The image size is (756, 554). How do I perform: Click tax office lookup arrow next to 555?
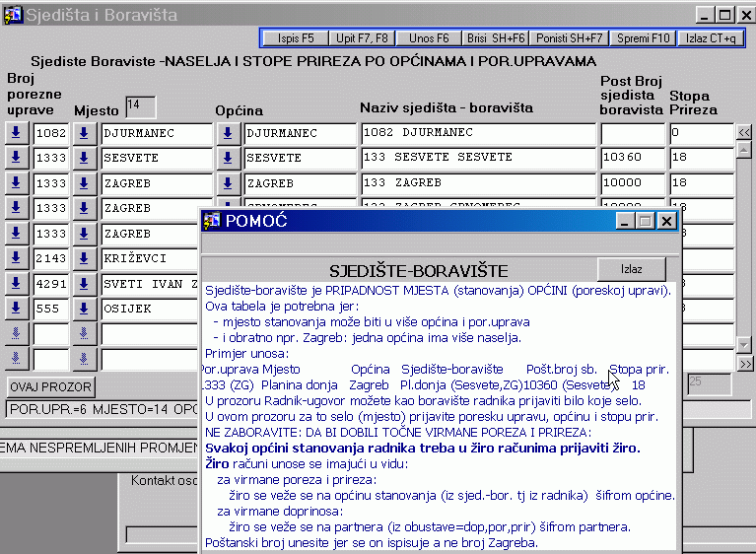click(16, 309)
